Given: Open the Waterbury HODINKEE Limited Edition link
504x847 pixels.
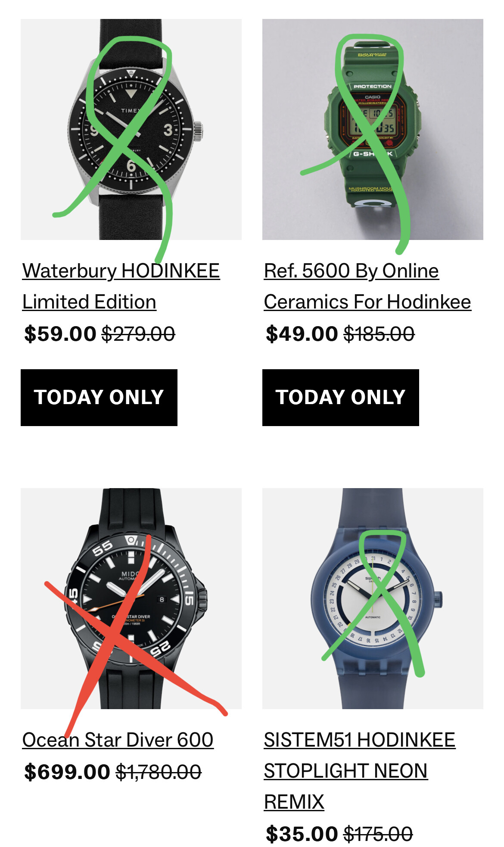Looking at the screenshot, I should coord(121,286).
